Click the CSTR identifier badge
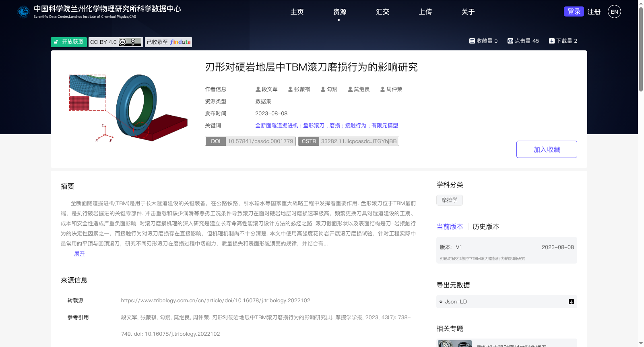The image size is (644, 347). 349,141
